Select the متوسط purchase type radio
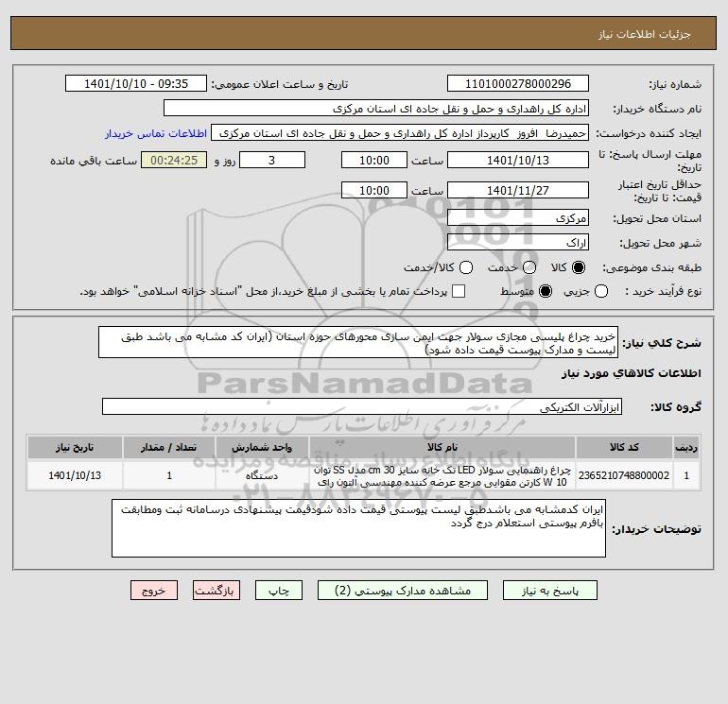Viewport: 728px width, 704px height. [x=546, y=291]
